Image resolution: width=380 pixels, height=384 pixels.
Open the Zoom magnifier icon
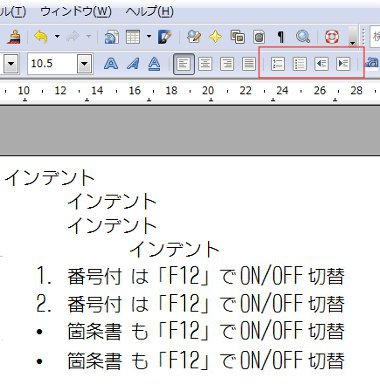pos(303,37)
